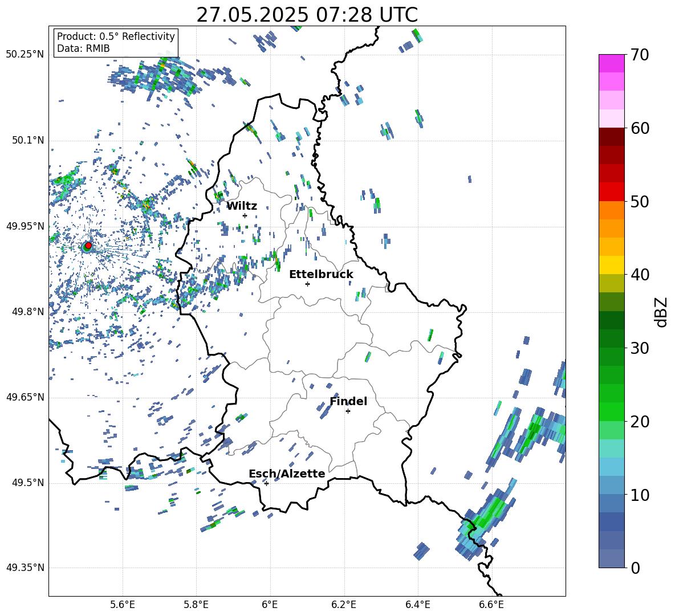Click the 49.5°N latitude label
Viewport: 675px width, 616px height.
pos(27,483)
